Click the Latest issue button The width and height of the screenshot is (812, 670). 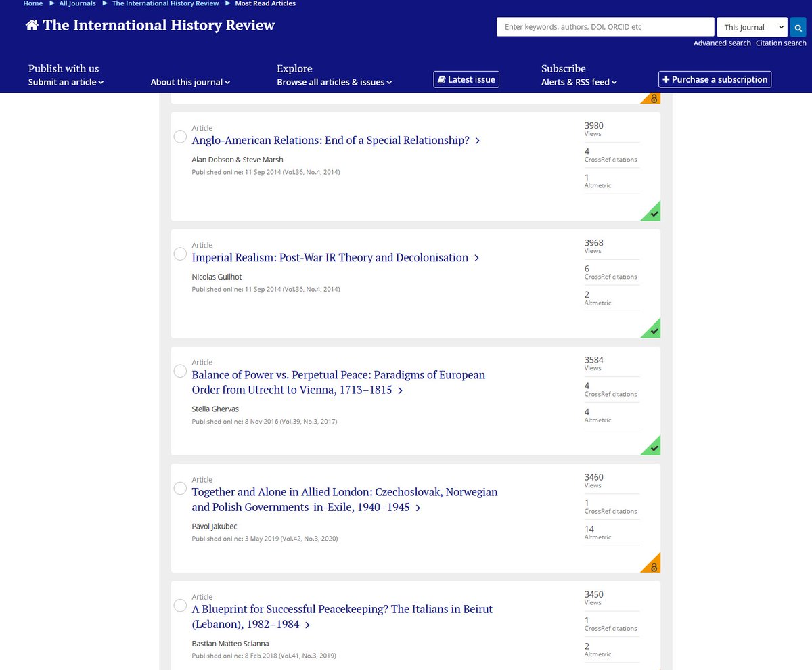pos(466,79)
